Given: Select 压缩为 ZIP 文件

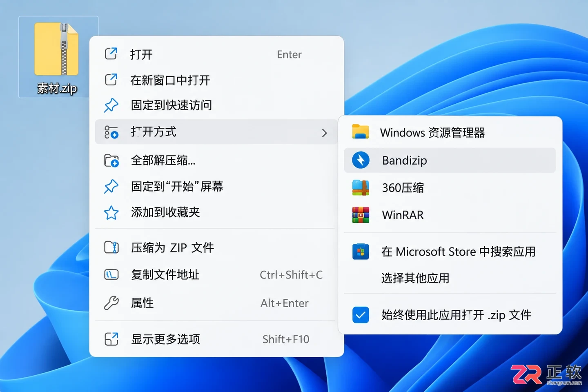Looking at the screenshot, I should (x=216, y=247).
